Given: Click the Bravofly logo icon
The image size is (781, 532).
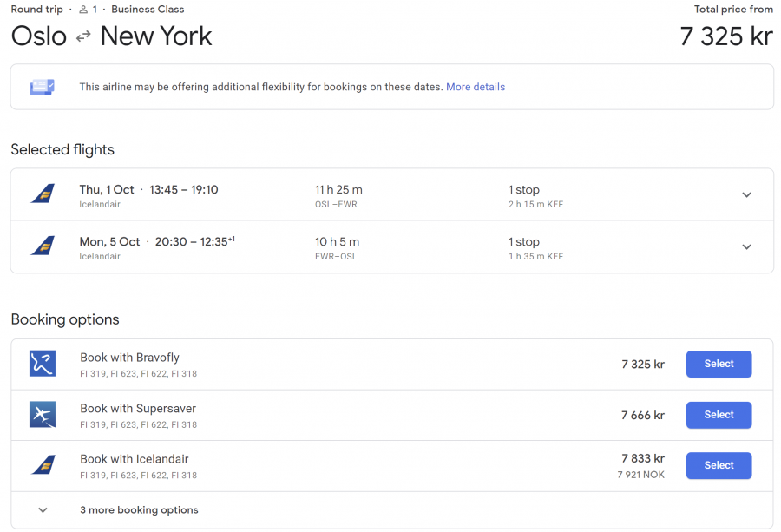Looking at the screenshot, I should pyautogui.click(x=43, y=364).
